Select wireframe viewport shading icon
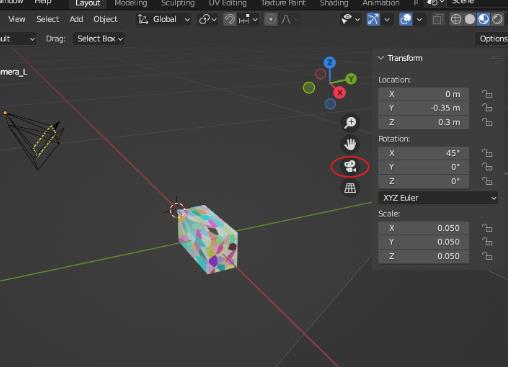Screen dimensions: 508x367 (x=456, y=19)
